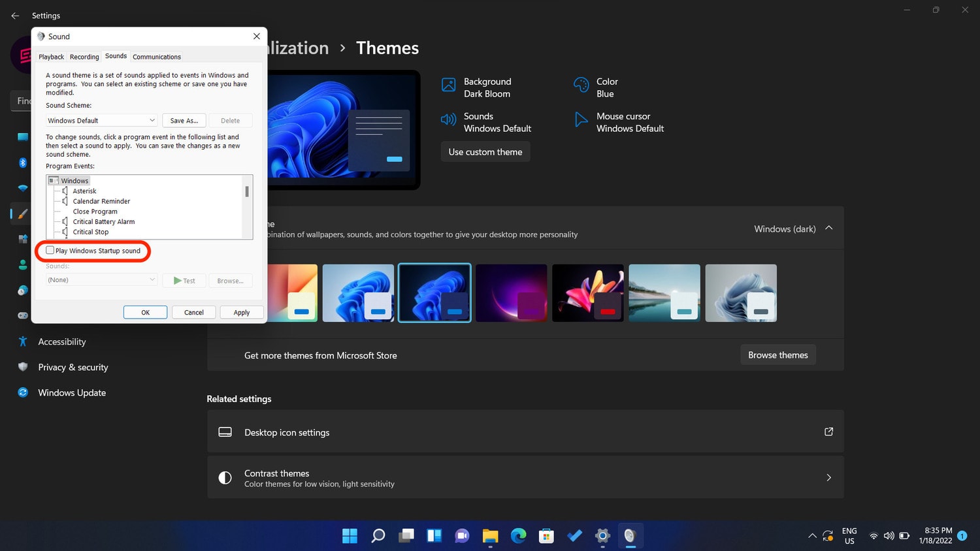Click the Settings gear in taskbar

tap(602, 536)
